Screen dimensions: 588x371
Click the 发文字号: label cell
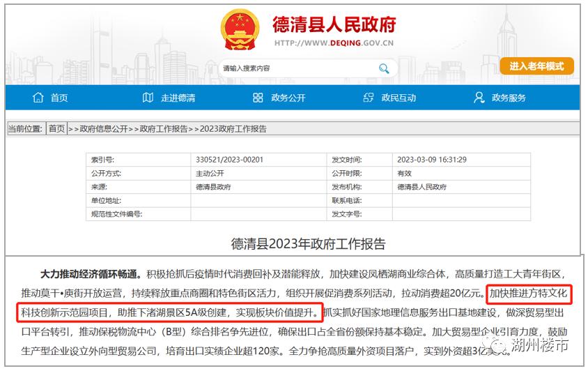[359, 213]
